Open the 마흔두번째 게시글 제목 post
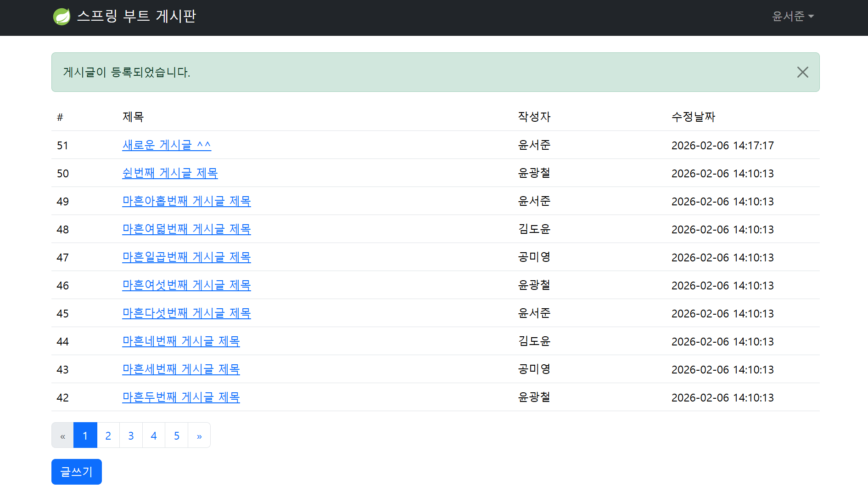Viewport: 868px width, 492px height. click(181, 397)
